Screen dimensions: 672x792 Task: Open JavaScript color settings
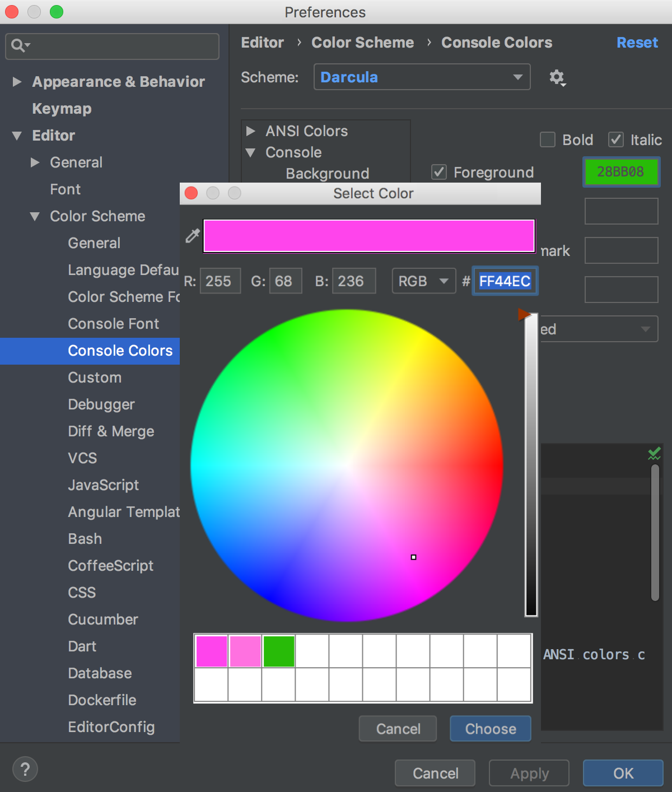point(104,485)
